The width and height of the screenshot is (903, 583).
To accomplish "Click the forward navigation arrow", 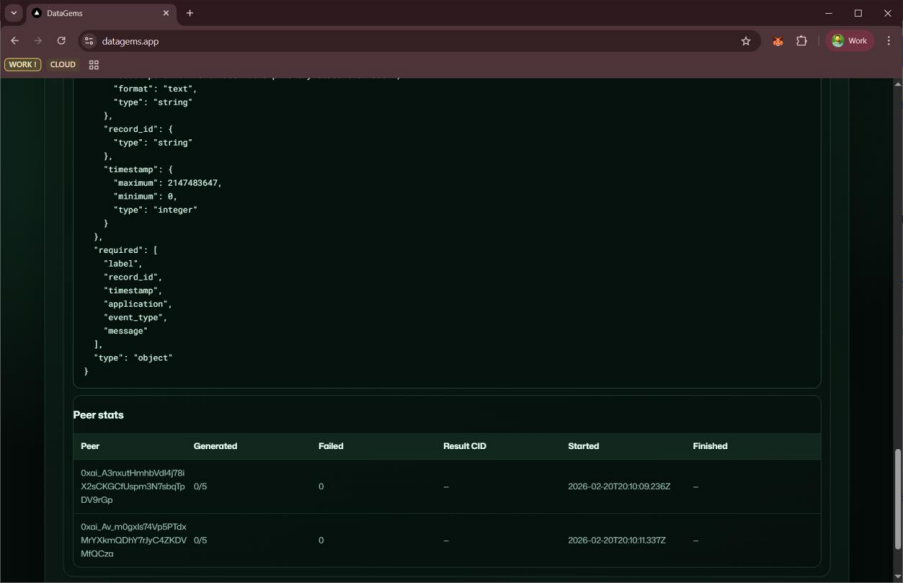I will pos(38,43).
